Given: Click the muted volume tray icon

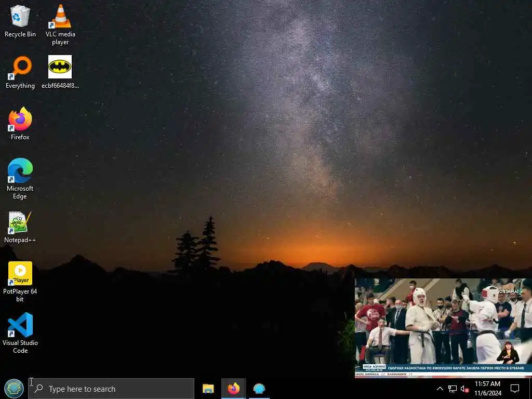Looking at the screenshot, I should [465, 389].
